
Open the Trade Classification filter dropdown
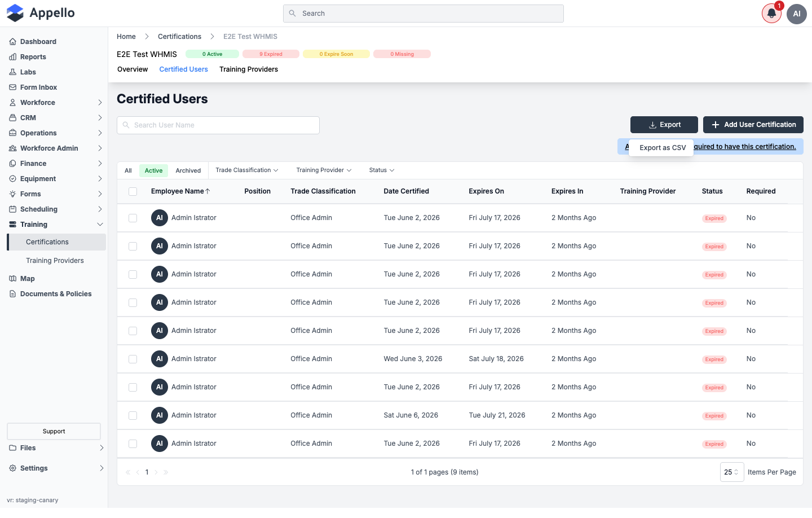coord(247,170)
